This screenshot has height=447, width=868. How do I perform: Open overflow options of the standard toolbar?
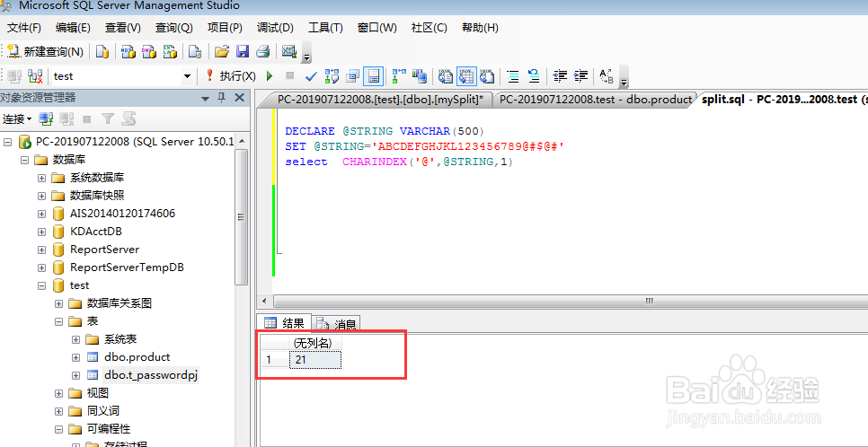pos(306,54)
